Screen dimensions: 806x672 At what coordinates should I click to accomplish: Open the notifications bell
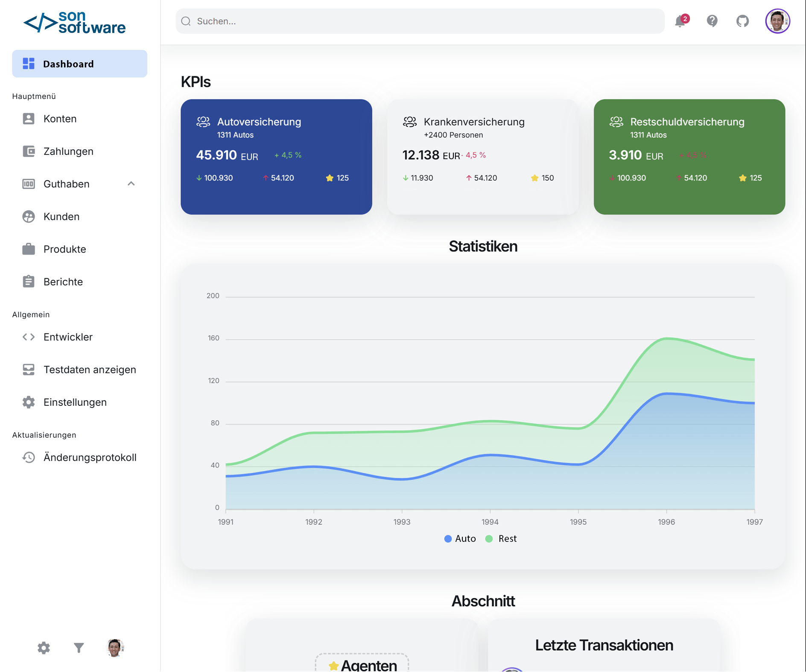[x=680, y=21]
